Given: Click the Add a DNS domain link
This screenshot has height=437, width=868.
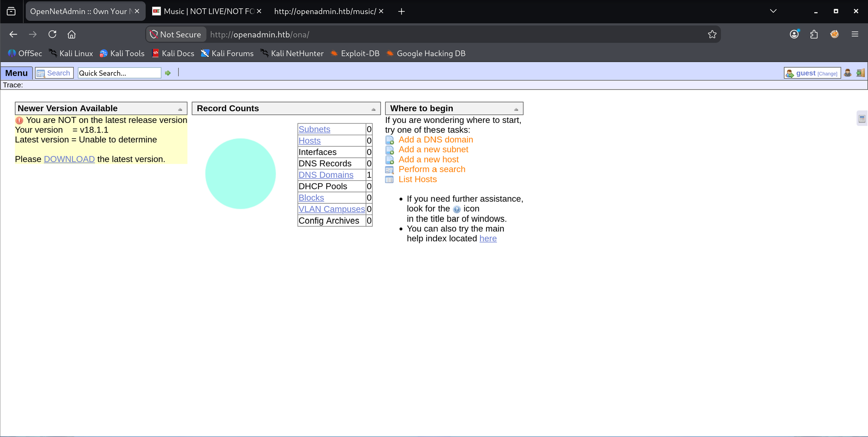Looking at the screenshot, I should [x=436, y=140].
